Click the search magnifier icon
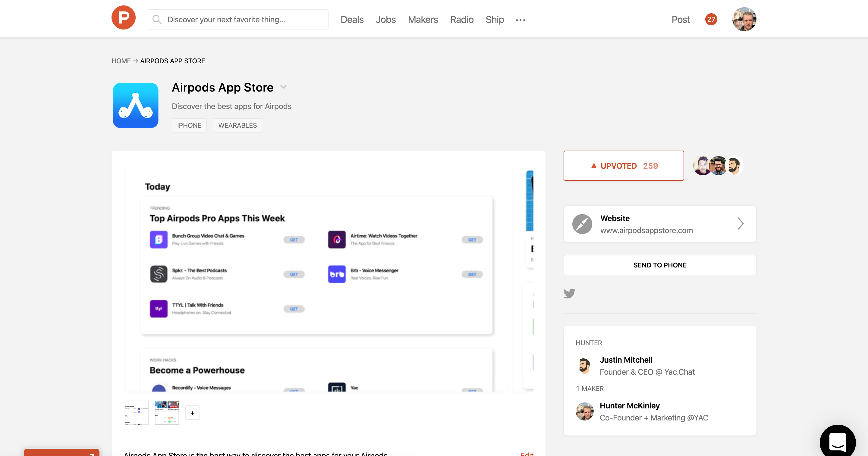The width and height of the screenshot is (868, 456). tap(157, 20)
